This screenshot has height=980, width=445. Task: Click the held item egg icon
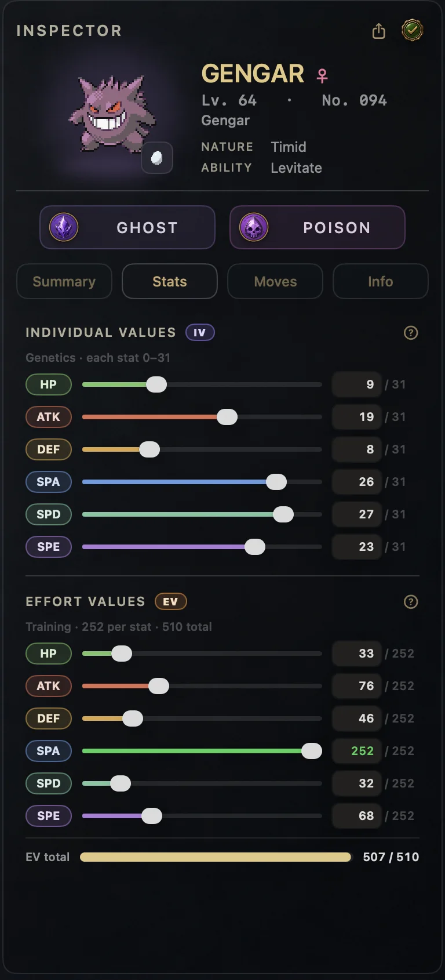point(157,158)
